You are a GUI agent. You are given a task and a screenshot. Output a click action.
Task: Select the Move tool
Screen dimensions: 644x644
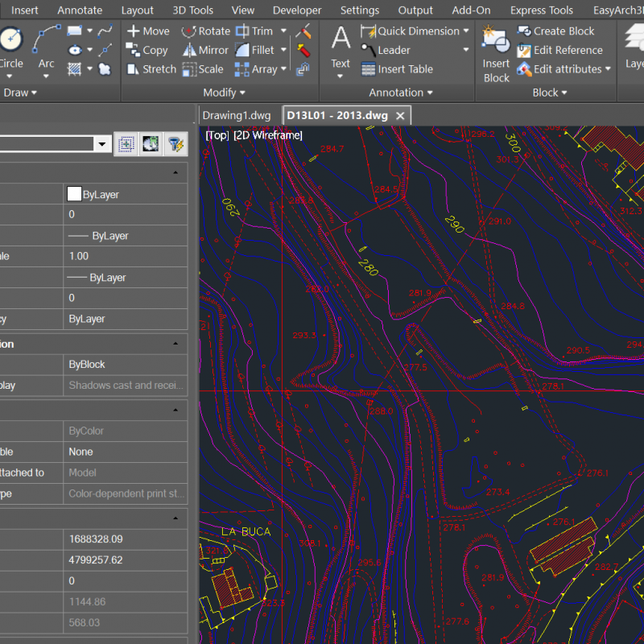point(148,31)
